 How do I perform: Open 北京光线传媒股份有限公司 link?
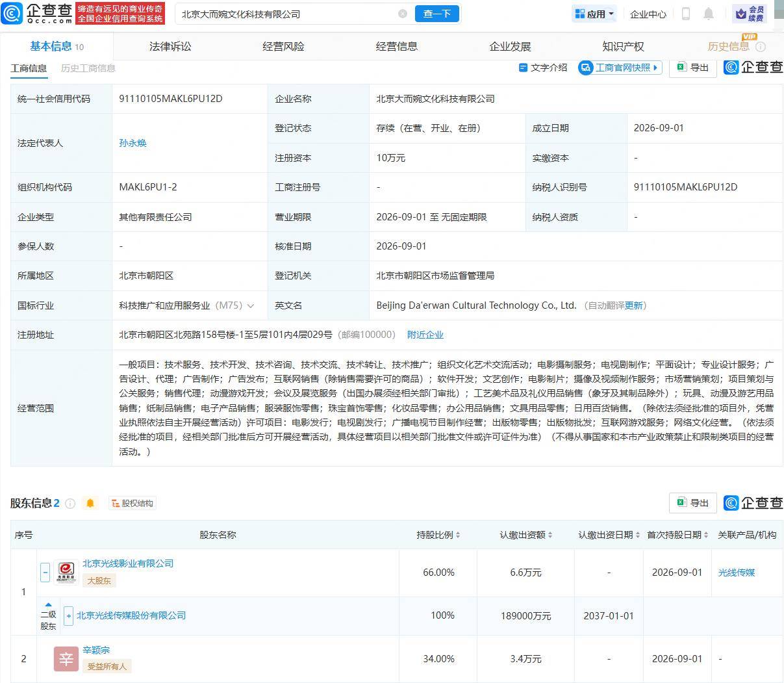(131, 615)
